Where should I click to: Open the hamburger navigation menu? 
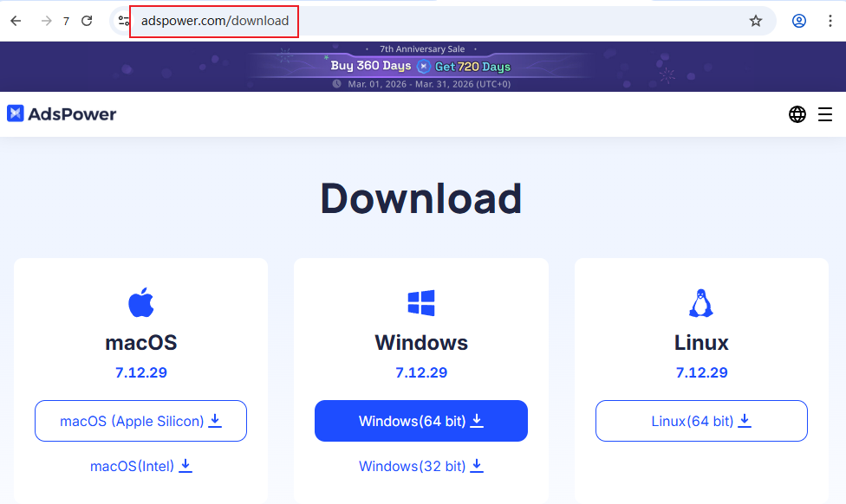825,113
